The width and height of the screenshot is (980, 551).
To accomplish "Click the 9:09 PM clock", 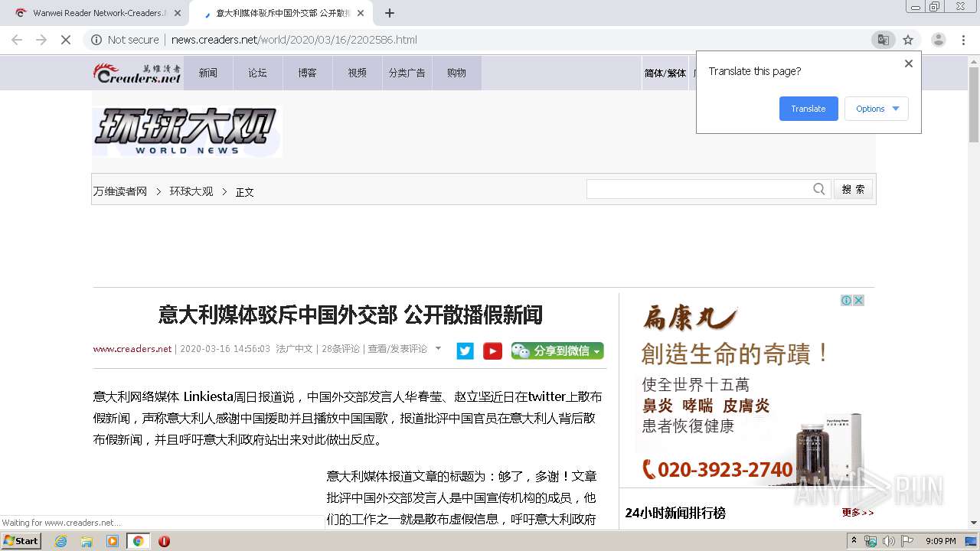I will pos(941,541).
